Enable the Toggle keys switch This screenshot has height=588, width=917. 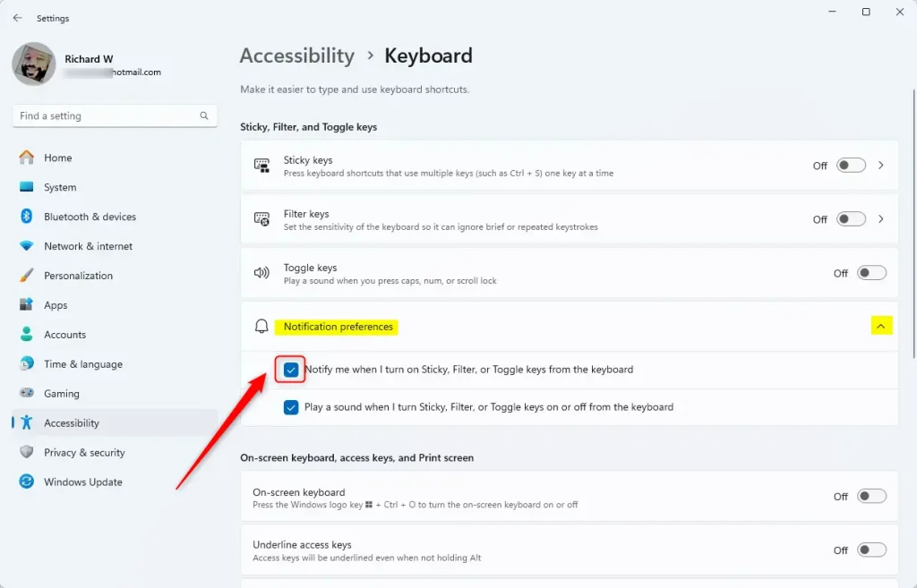[x=871, y=273]
